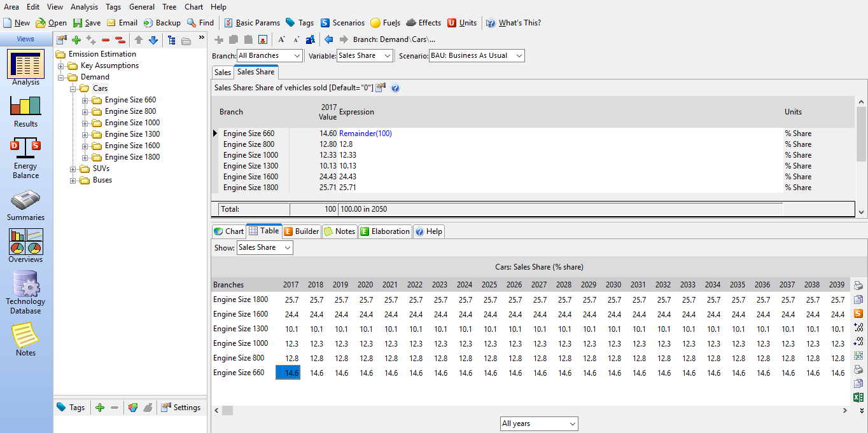Expand the Engine Size 660 tree node
The width and height of the screenshot is (868, 433).
coord(85,100)
